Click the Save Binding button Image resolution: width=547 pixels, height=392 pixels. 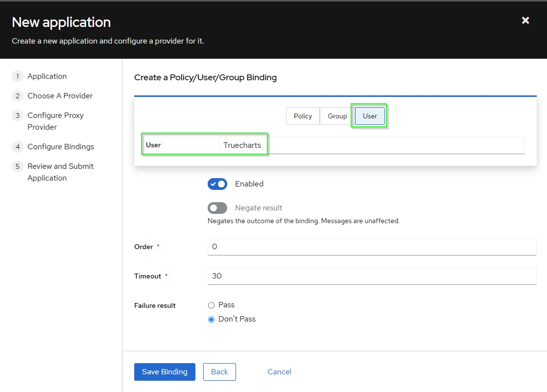(x=165, y=372)
